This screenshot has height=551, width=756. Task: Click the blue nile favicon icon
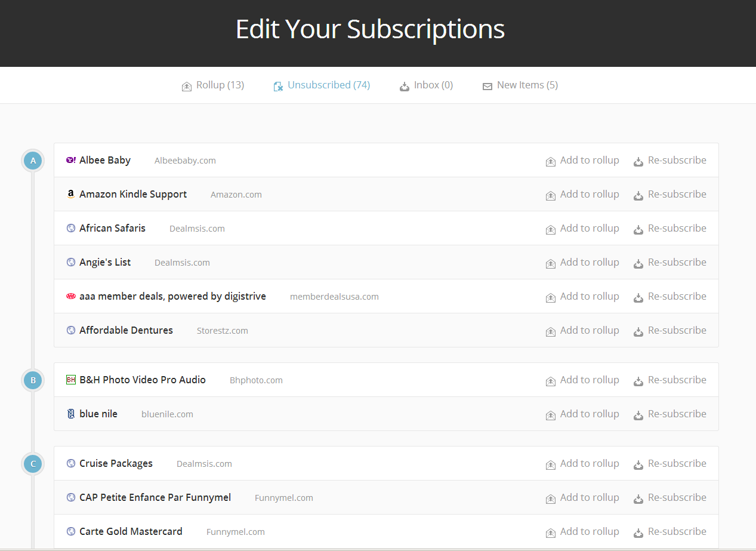point(71,414)
